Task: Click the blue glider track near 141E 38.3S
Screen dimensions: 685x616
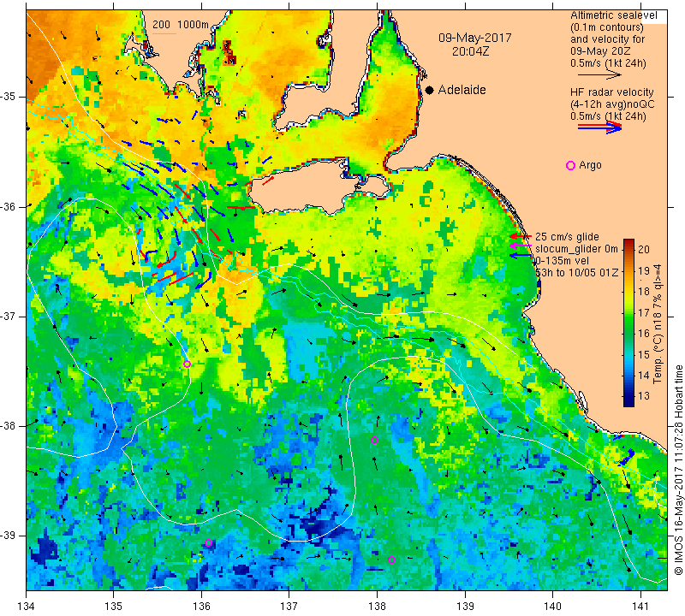Action: (x=628, y=457)
